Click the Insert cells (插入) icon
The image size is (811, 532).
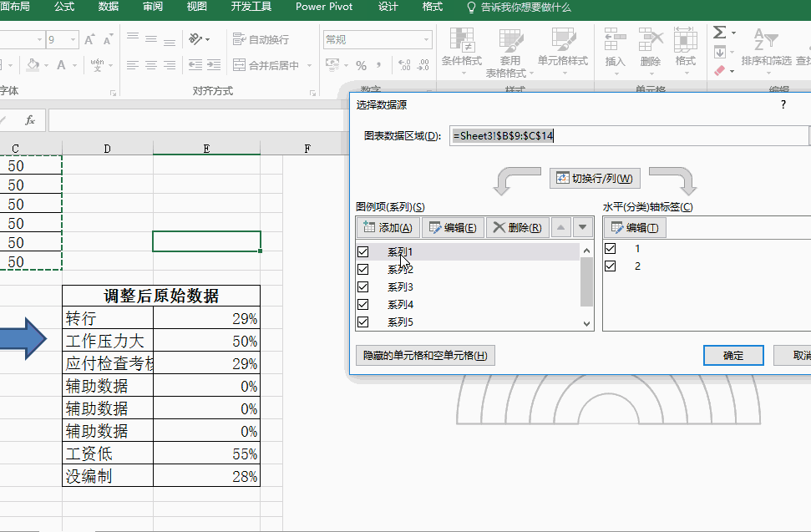615,40
